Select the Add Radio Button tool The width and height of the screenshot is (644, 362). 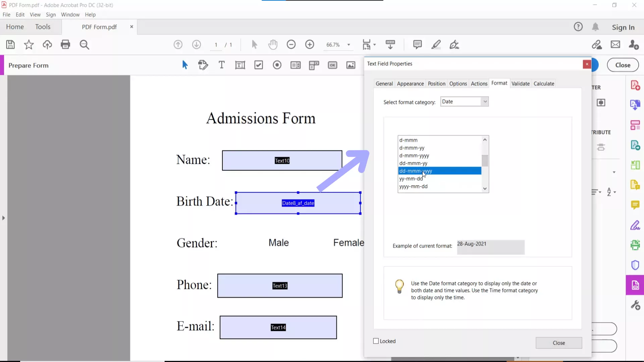(x=277, y=65)
